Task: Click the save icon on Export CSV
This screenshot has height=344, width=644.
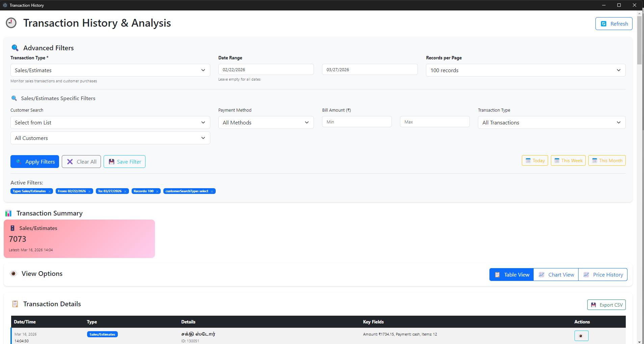Action: click(x=593, y=305)
